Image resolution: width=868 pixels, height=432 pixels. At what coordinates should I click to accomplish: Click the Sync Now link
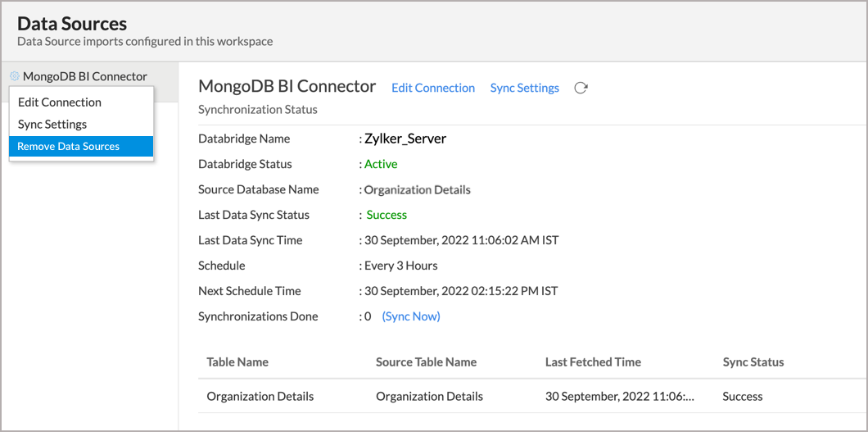click(x=411, y=316)
